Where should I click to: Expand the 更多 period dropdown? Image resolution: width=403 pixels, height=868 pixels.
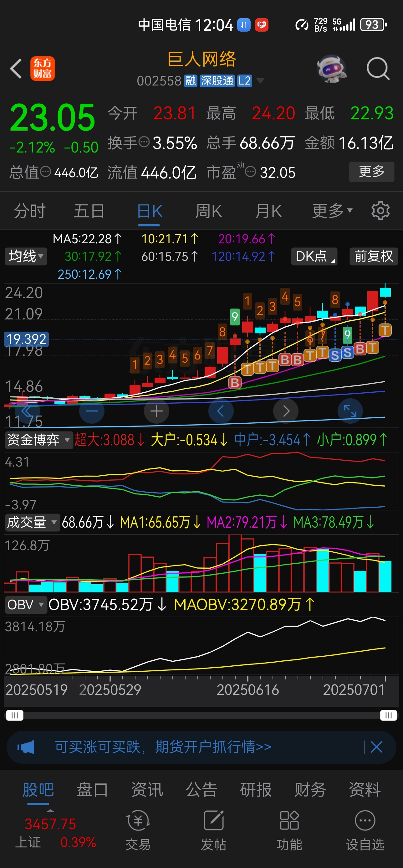pos(332,211)
